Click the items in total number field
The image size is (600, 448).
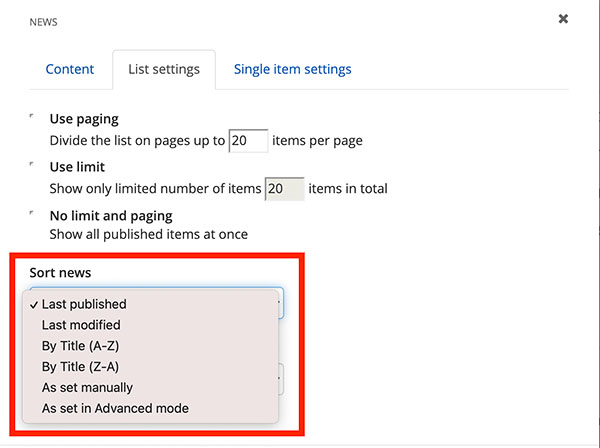coord(284,189)
